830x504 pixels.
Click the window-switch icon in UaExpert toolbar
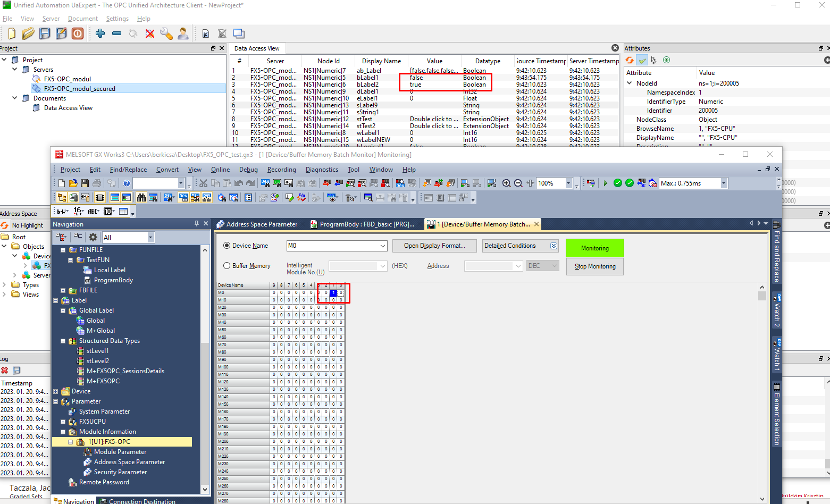point(239,33)
